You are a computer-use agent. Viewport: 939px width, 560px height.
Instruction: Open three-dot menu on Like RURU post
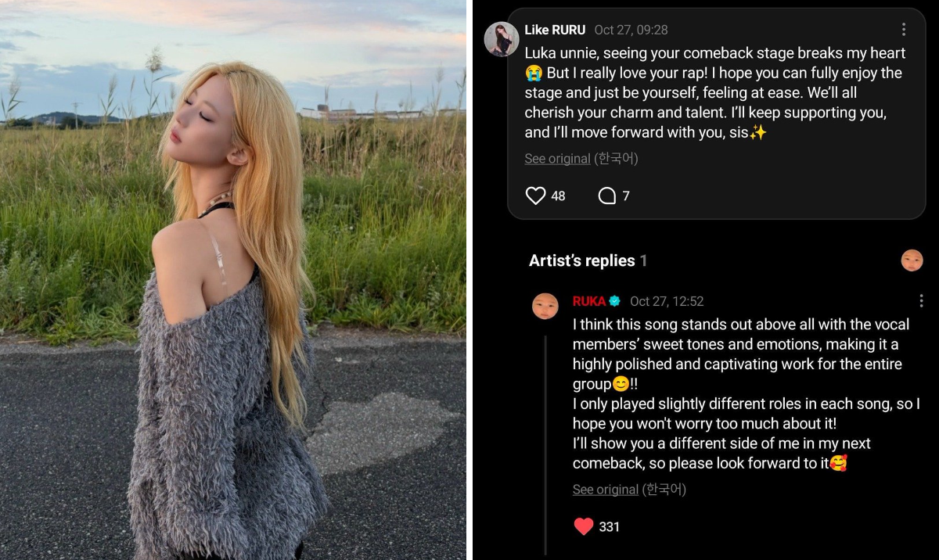coord(904,30)
